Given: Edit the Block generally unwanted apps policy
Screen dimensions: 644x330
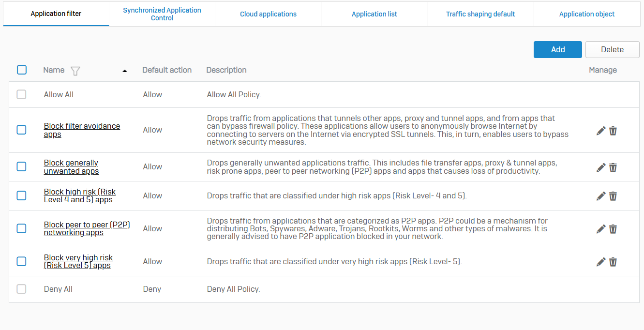Looking at the screenshot, I should [601, 167].
